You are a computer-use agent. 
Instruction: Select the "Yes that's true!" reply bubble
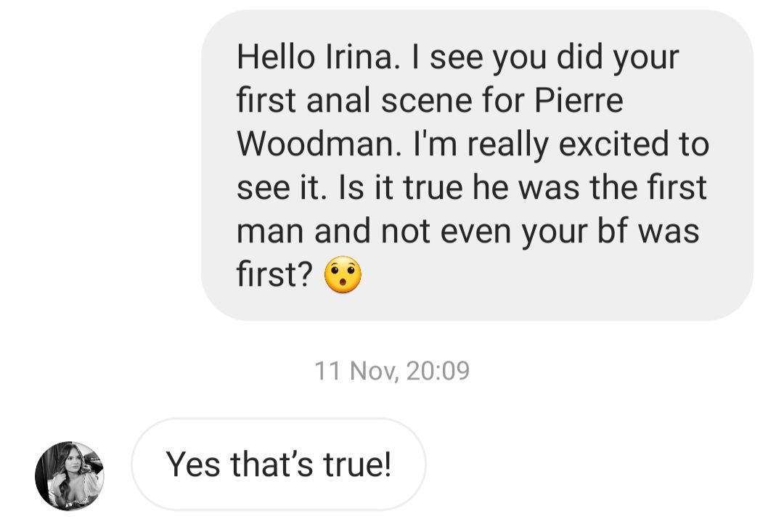[x=278, y=465]
